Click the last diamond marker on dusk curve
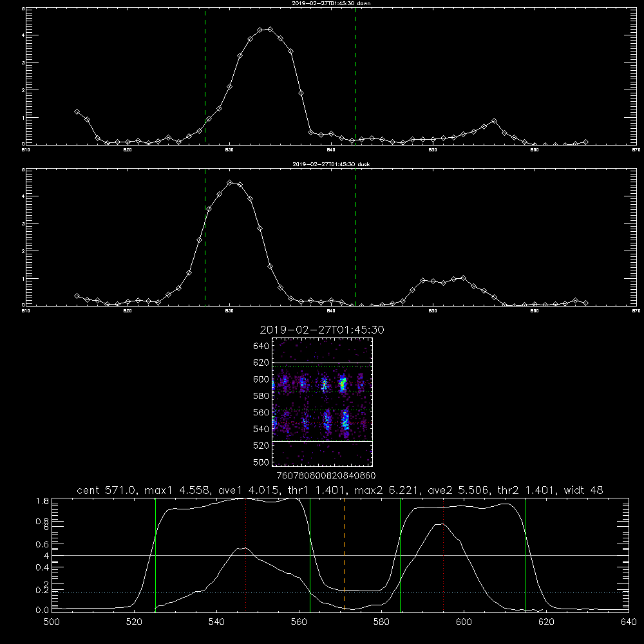This screenshot has height=644, width=644. point(585,303)
